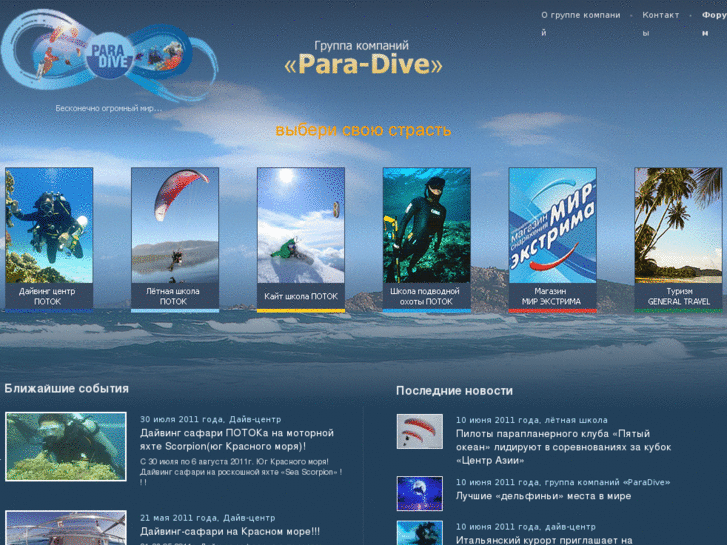Open the palm beach tourism image
Image resolution: width=727 pixels, height=545 pixels.
pyautogui.click(x=678, y=225)
